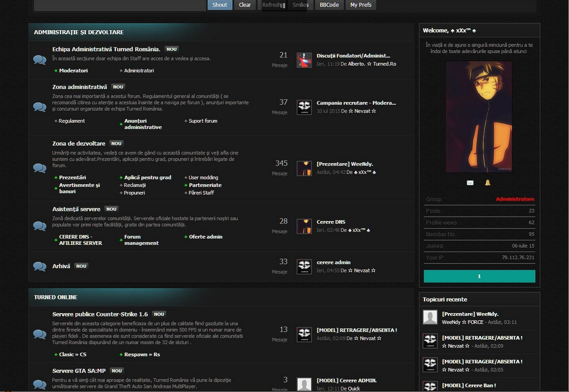Click speech bubble icon beside Arhivă forum
Screen dimensions: 569x392
[40, 266]
